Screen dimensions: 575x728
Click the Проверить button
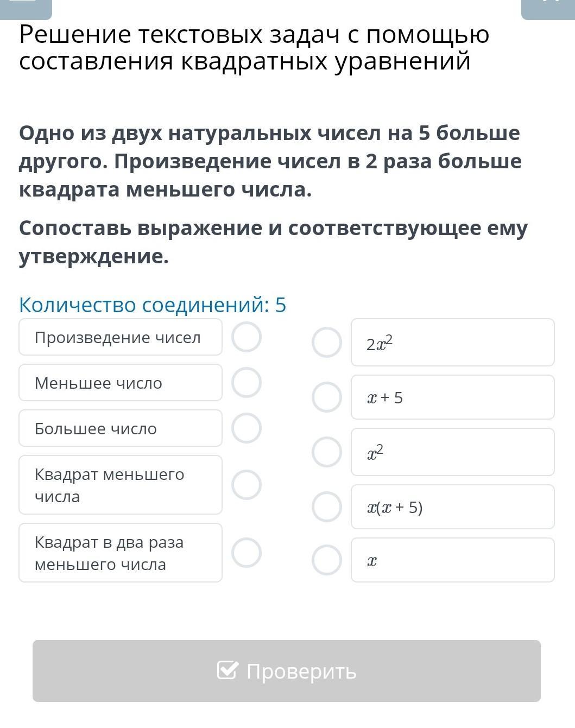click(287, 671)
